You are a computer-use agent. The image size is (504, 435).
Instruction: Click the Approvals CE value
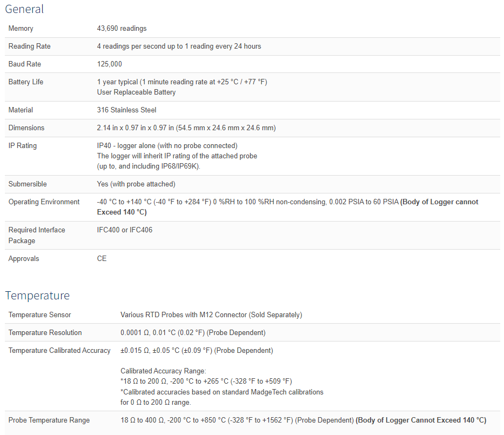pyautogui.click(x=102, y=259)
